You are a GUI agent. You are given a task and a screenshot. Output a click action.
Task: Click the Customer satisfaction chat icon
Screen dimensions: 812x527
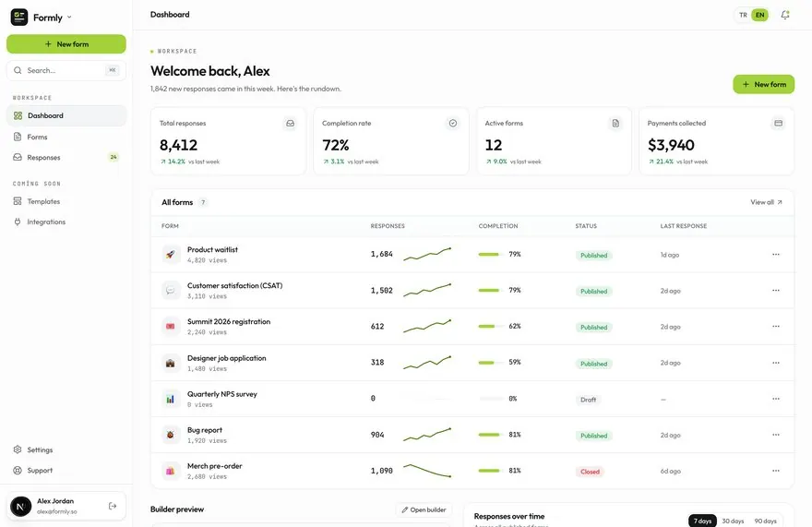(171, 291)
